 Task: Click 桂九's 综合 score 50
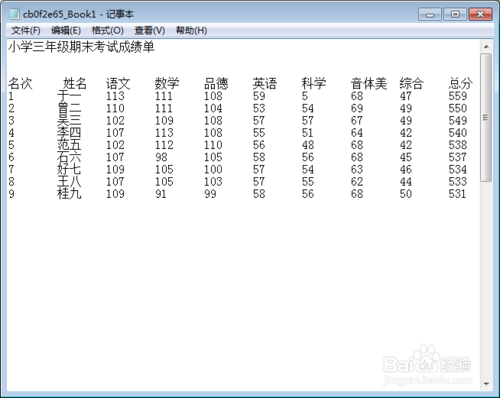point(406,194)
